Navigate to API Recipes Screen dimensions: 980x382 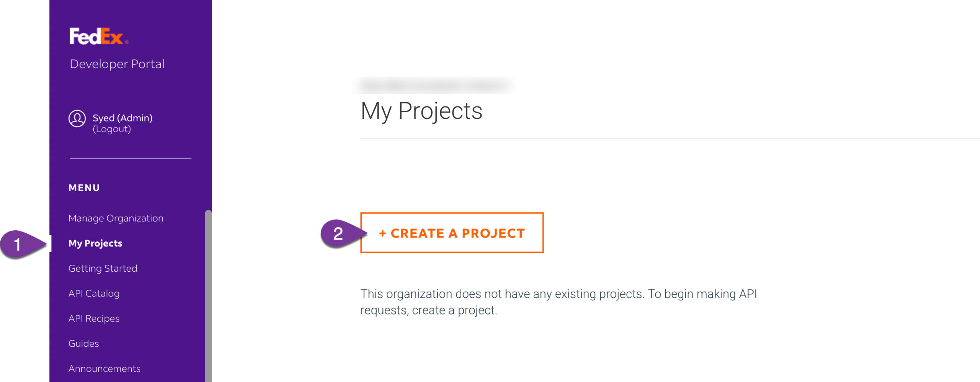click(x=94, y=318)
